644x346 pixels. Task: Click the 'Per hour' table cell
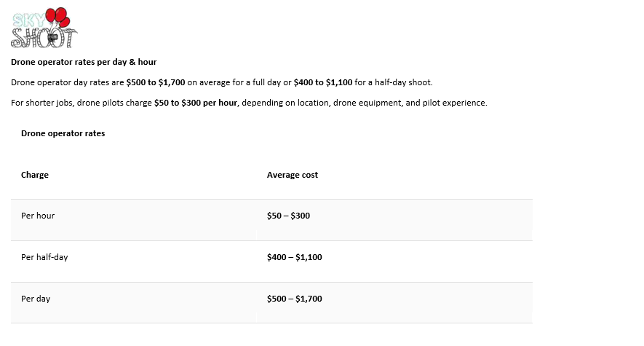[38, 216]
